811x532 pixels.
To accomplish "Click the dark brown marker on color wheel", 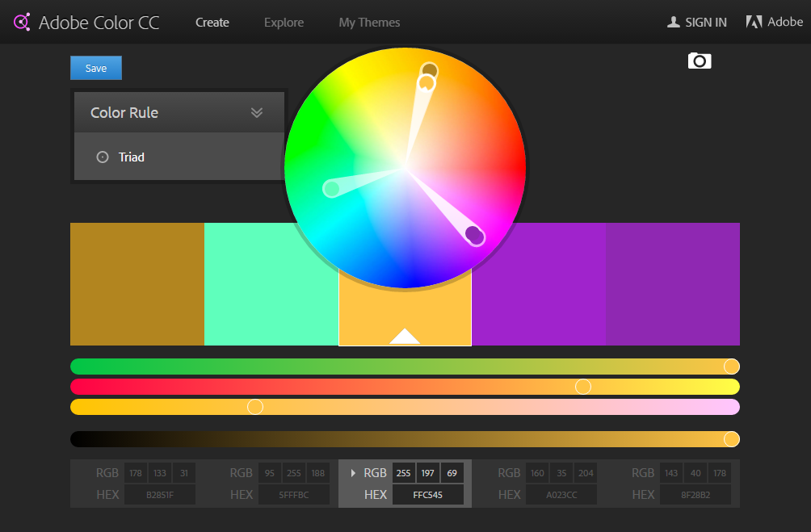I will [429, 69].
